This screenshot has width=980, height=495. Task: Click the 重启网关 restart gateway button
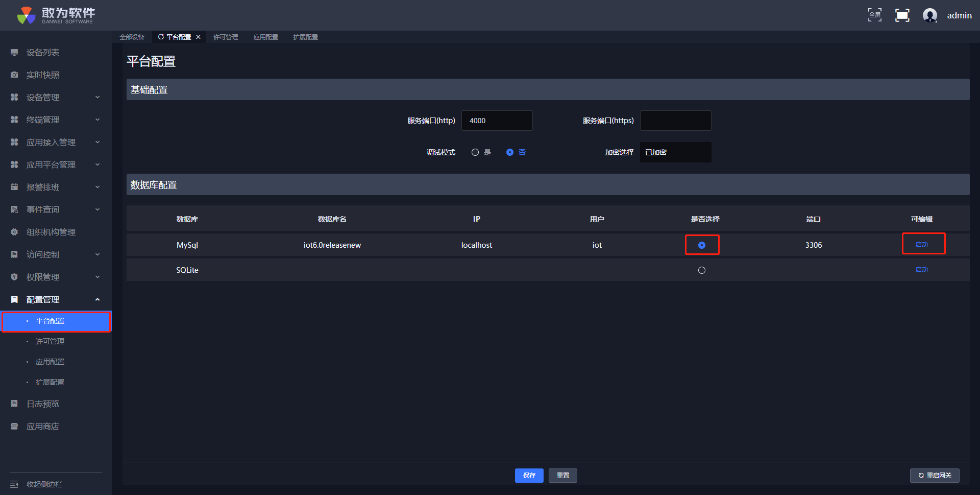(935, 476)
